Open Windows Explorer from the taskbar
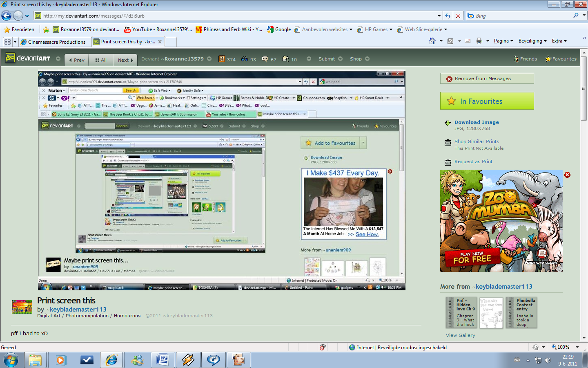 [x=35, y=360]
